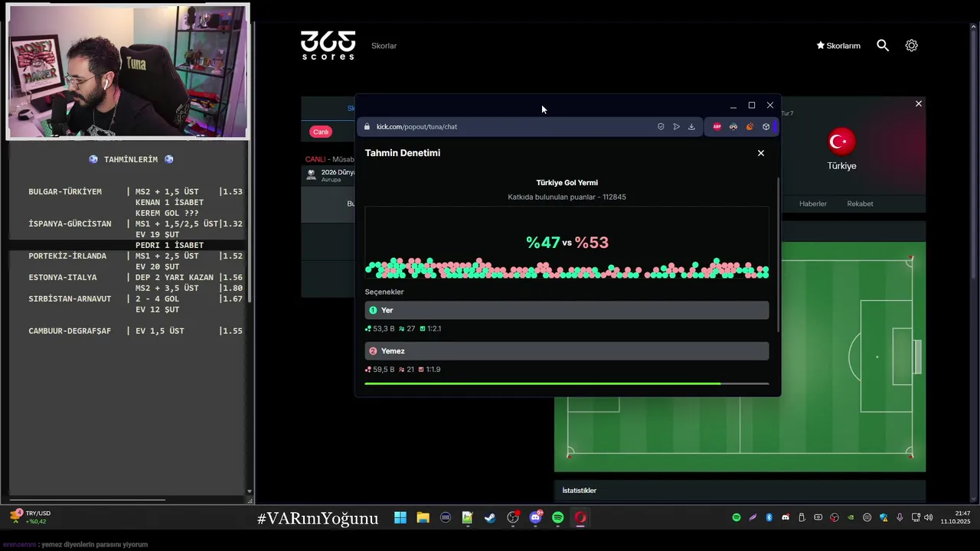Screen dimensions: 980x551
Task: Click the green prediction timer progress bar
Action: [567, 383]
